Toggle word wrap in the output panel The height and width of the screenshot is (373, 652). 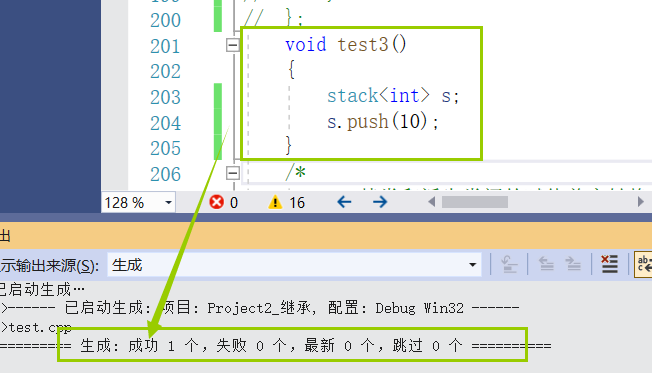click(x=643, y=264)
